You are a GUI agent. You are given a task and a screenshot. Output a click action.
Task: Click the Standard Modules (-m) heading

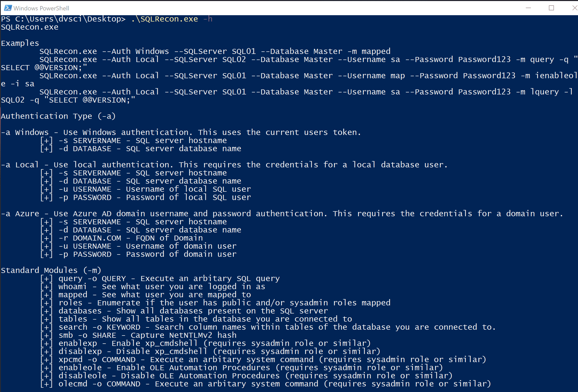click(x=51, y=270)
